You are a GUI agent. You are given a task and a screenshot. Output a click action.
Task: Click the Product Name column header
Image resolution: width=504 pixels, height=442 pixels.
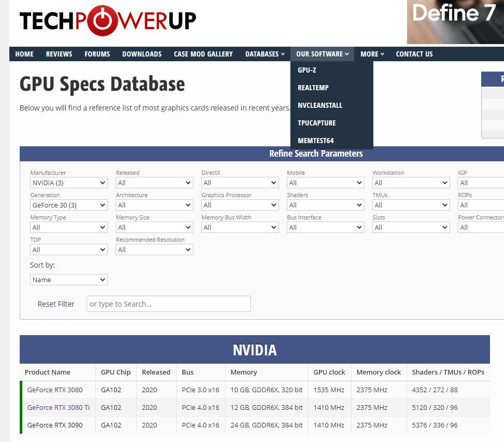tap(48, 372)
